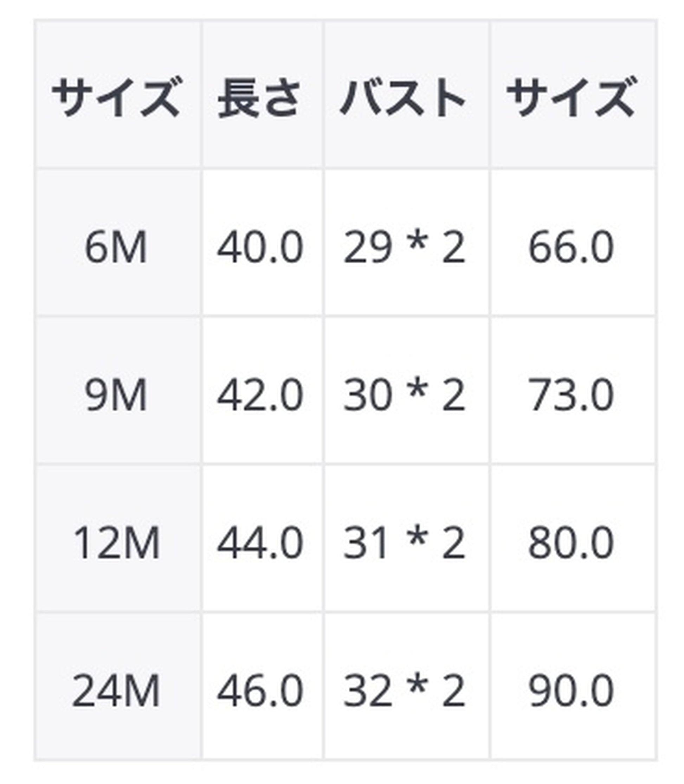Click the 32 * 2 bust cell
Image resolution: width=684 pixels, height=784 pixels.
(x=404, y=692)
